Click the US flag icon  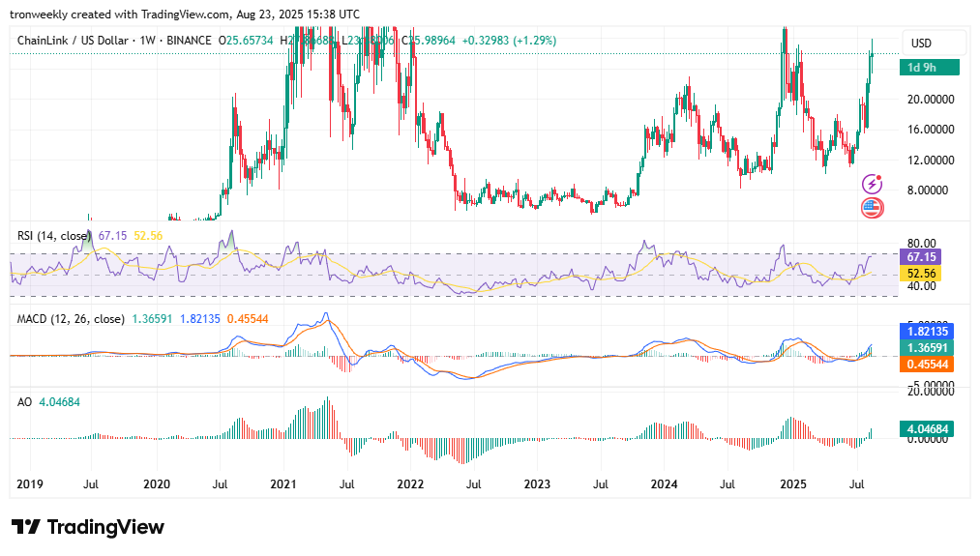click(872, 207)
